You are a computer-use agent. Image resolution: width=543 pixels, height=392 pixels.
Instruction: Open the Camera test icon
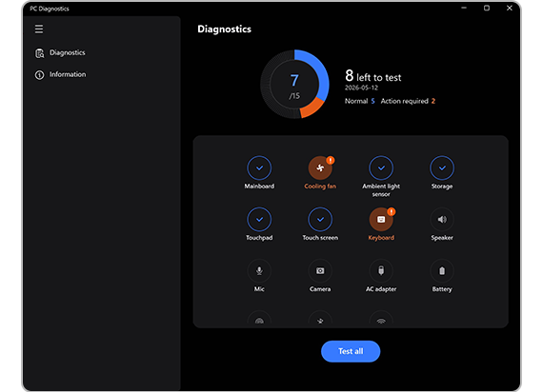(320, 270)
